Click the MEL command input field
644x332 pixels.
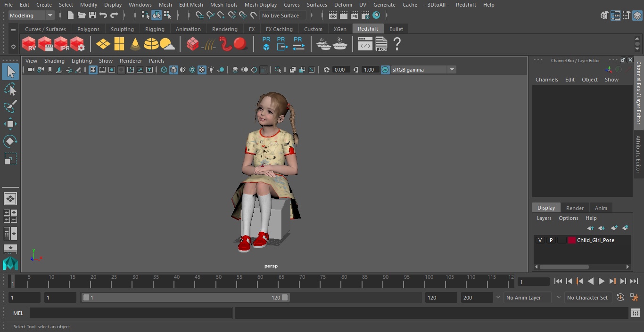pos(131,313)
